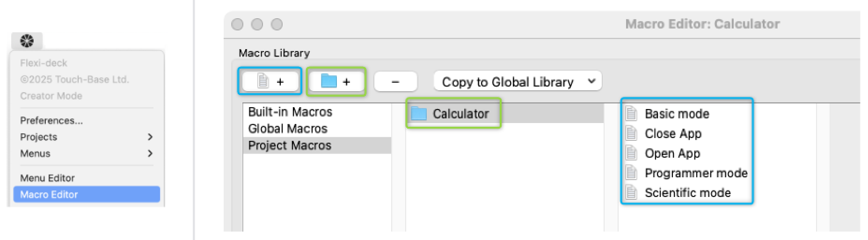The image size is (868, 240).
Task: Select the Basic mode macro
Action: 677,114
